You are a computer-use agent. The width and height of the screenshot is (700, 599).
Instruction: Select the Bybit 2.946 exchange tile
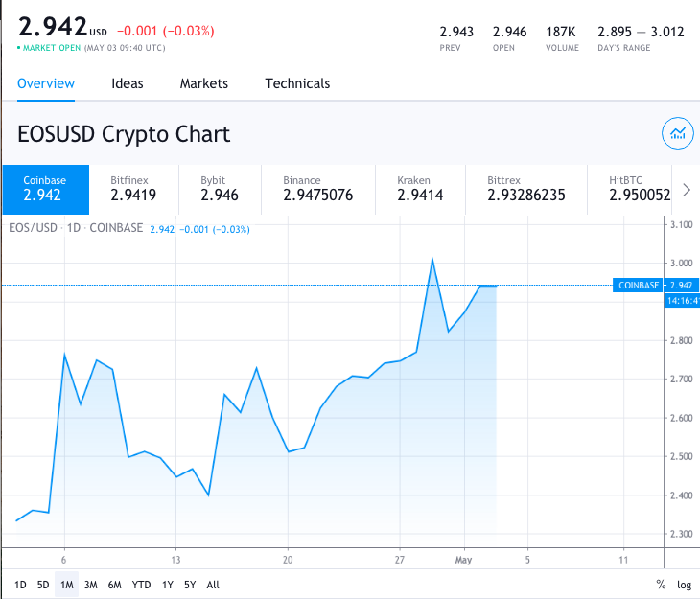coord(221,190)
